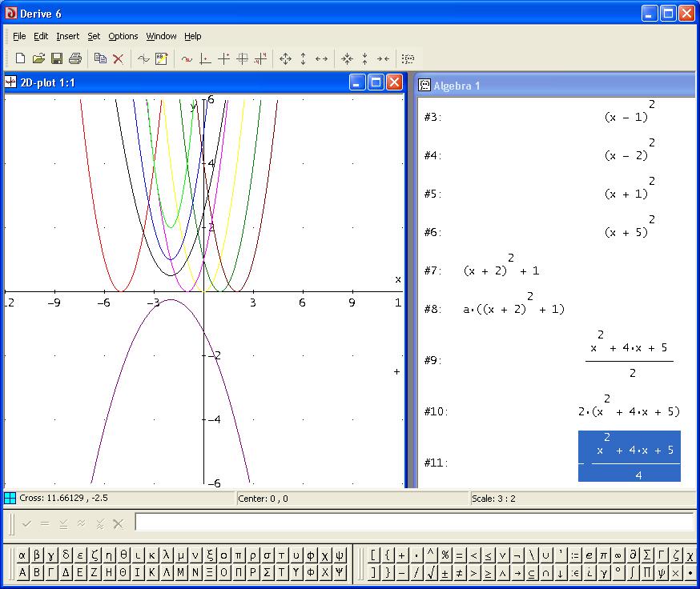Click the New file icon
700x589 pixels.
[x=20, y=58]
